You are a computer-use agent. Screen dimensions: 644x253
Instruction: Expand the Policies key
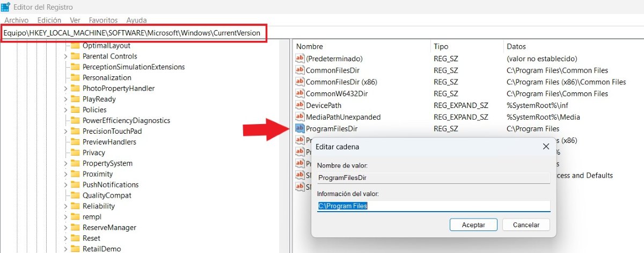(x=65, y=110)
